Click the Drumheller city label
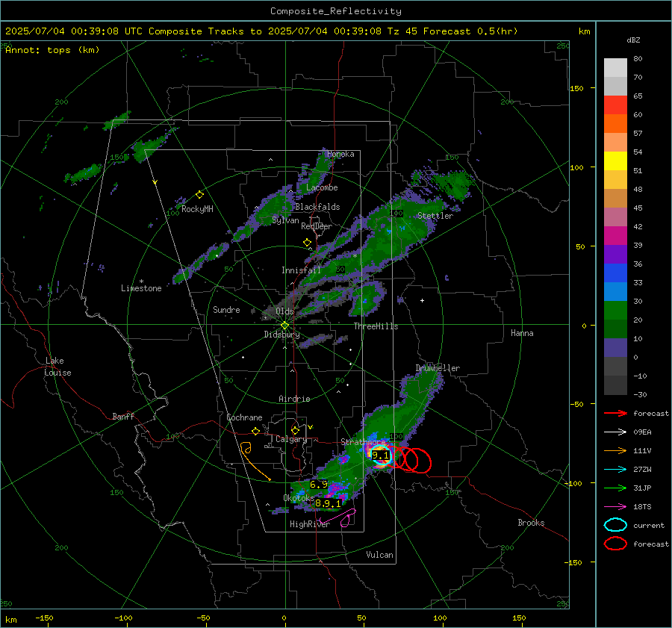The height and width of the screenshot is (628, 672). coord(438,368)
